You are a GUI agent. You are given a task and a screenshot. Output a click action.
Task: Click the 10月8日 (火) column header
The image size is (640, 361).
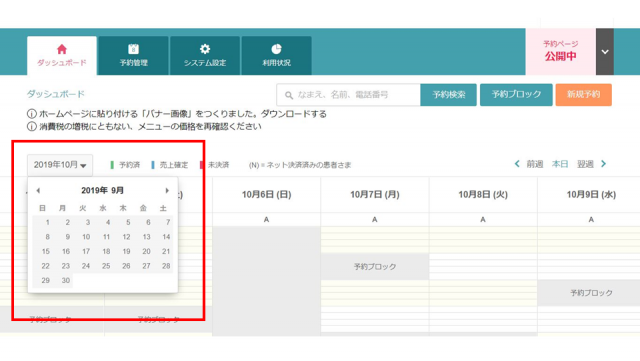[483, 195]
